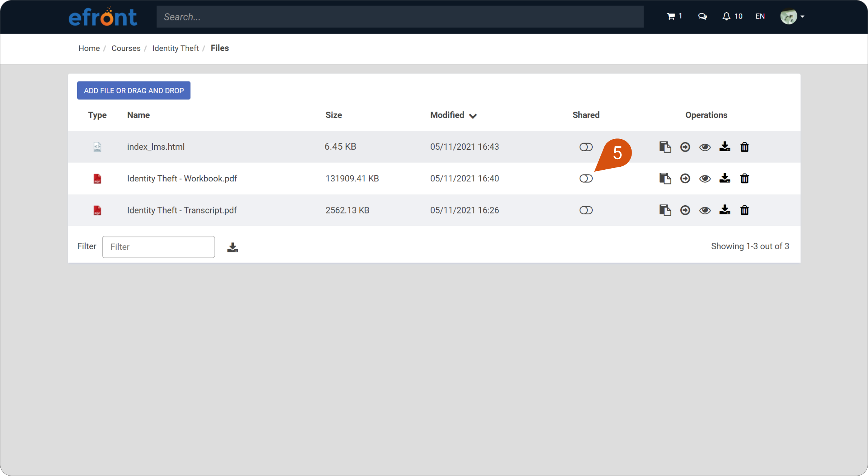Move the Identity Theft - Workbook.pdf file
868x476 pixels.
(685, 178)
